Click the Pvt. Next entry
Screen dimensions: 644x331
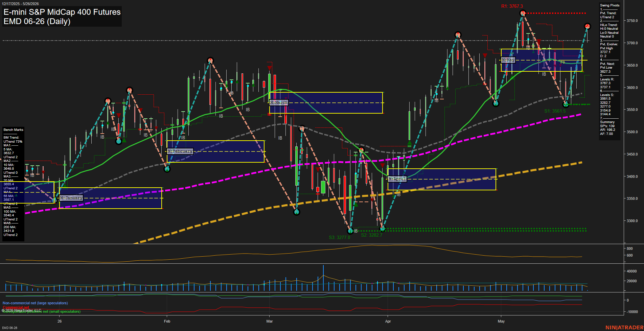click(607, 64)
